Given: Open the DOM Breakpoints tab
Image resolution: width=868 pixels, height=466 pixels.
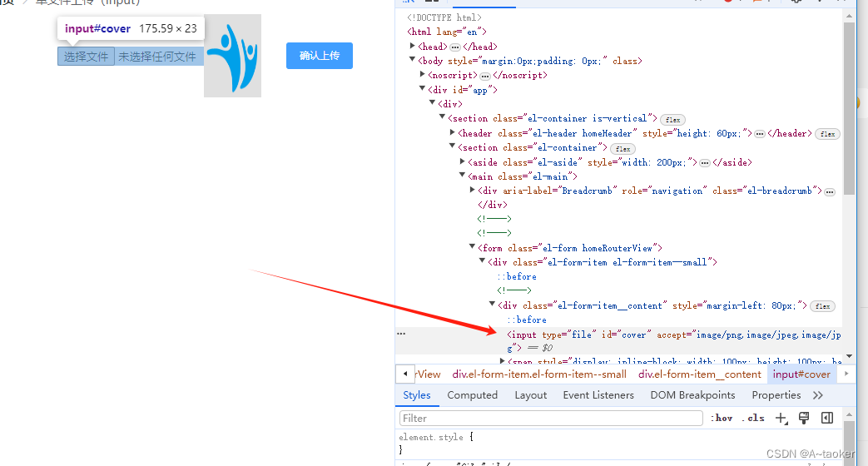Looking at the screenshot, I should 692,395.
